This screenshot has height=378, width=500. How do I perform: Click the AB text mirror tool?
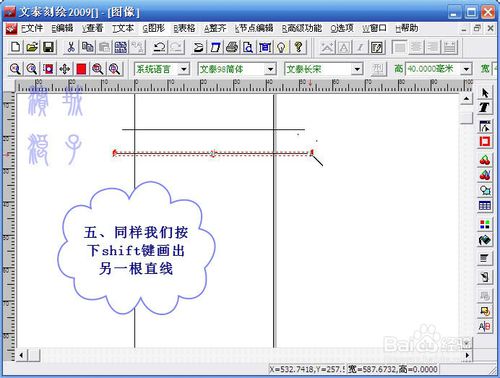485,326
